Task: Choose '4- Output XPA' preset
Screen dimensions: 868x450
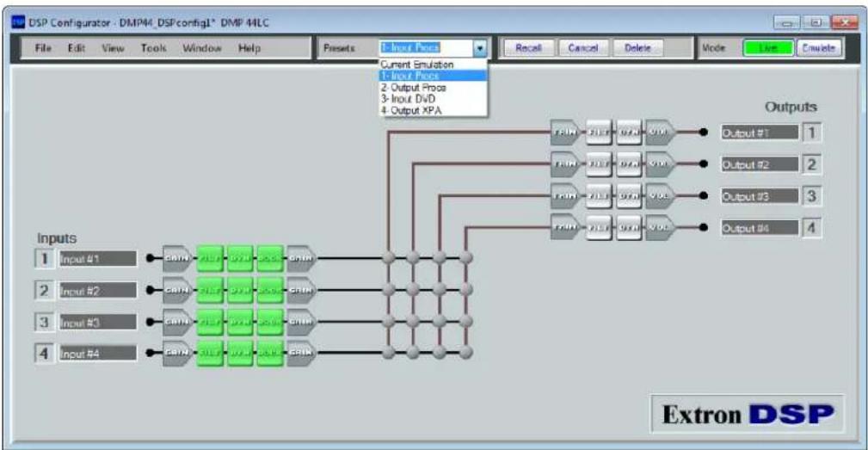Action: pos(433,110)
